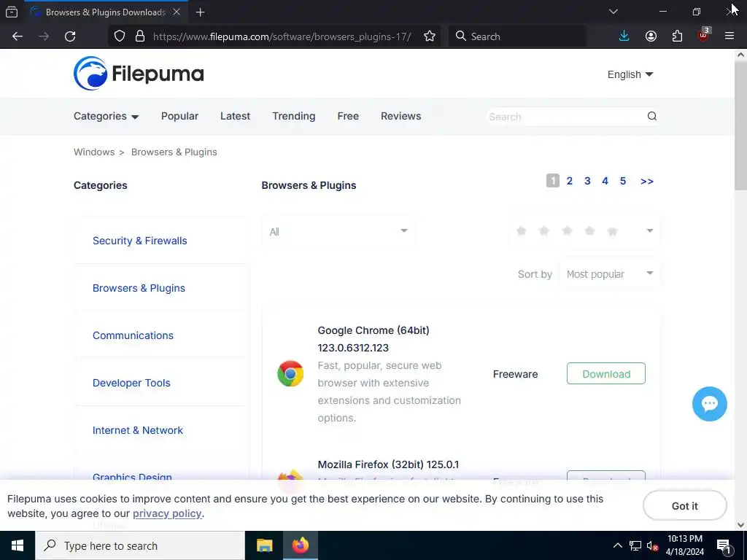Open the blue chat bubble widget
The image size is (747, 560).
[709, 404]
